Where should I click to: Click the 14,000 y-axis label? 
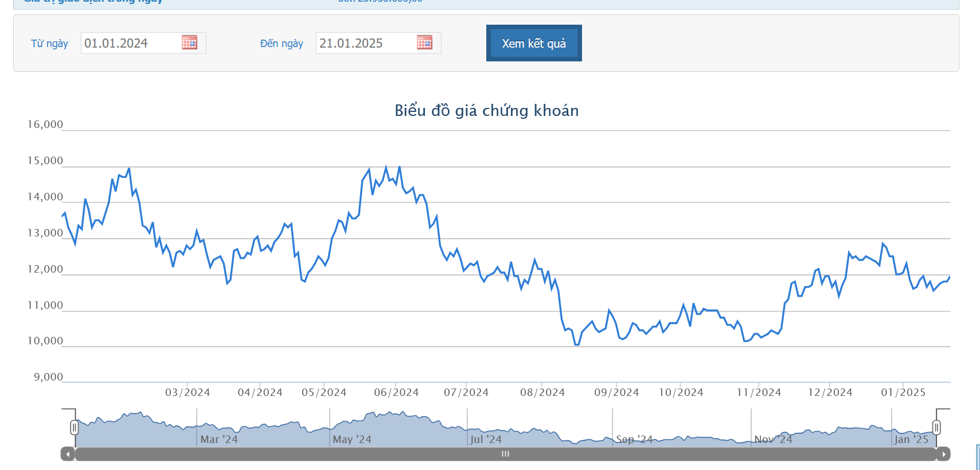[45, 197]
